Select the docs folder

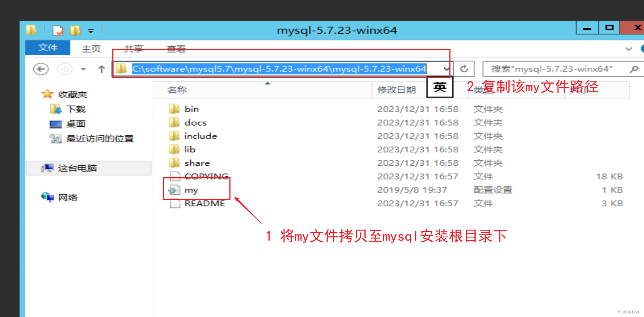pyautogui.click(x=195, y=123)
